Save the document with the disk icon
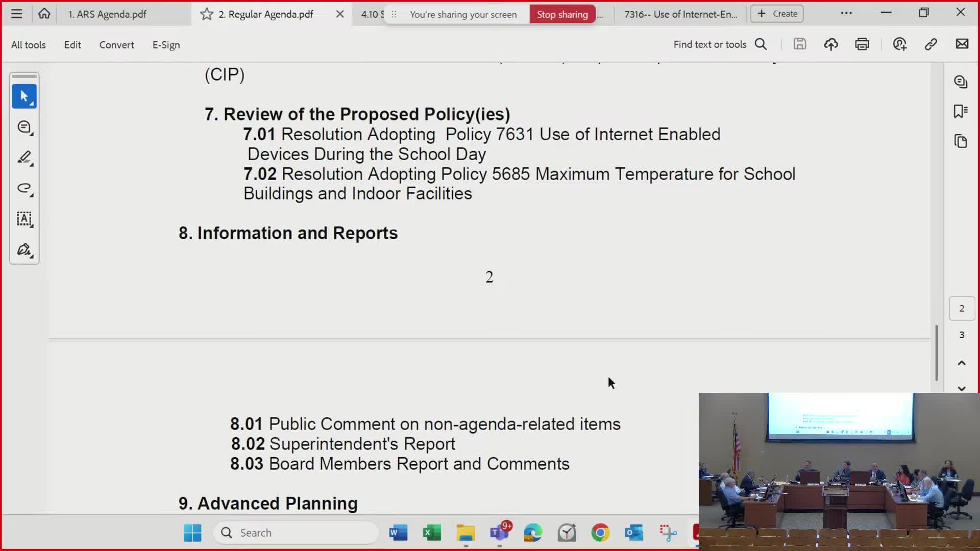This screenshot has width=980, height=551. pyautogui.click(x=800, y=44)
